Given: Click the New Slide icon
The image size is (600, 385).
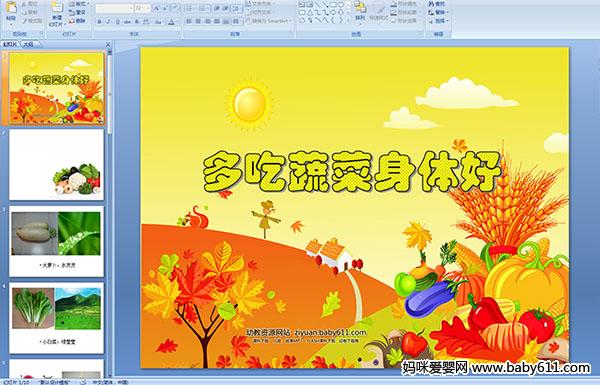Looking at the screenshot, I should 57,14.
